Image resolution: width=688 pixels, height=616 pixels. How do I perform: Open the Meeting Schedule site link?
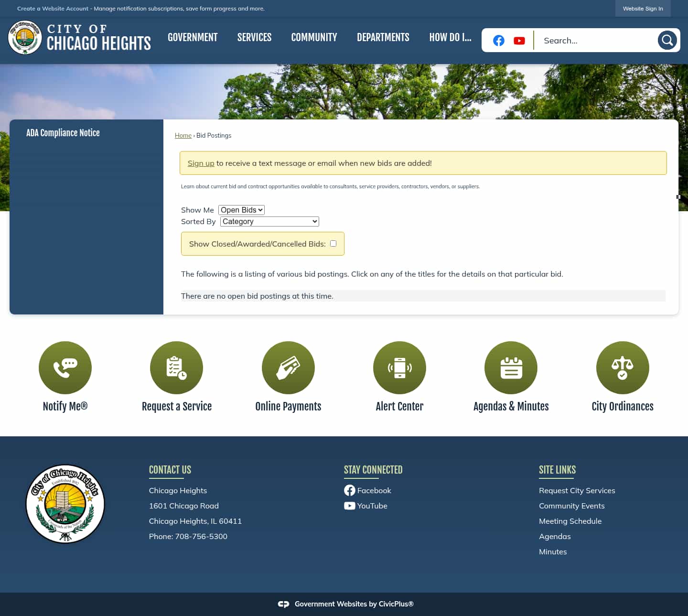click(570, 521)
